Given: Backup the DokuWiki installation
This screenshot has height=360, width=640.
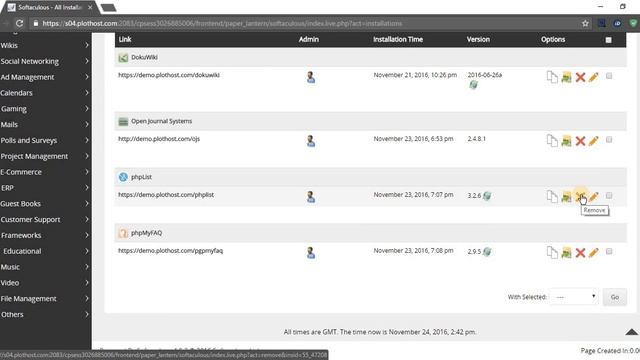Looking at the screenshot, I should coord(566,77).
